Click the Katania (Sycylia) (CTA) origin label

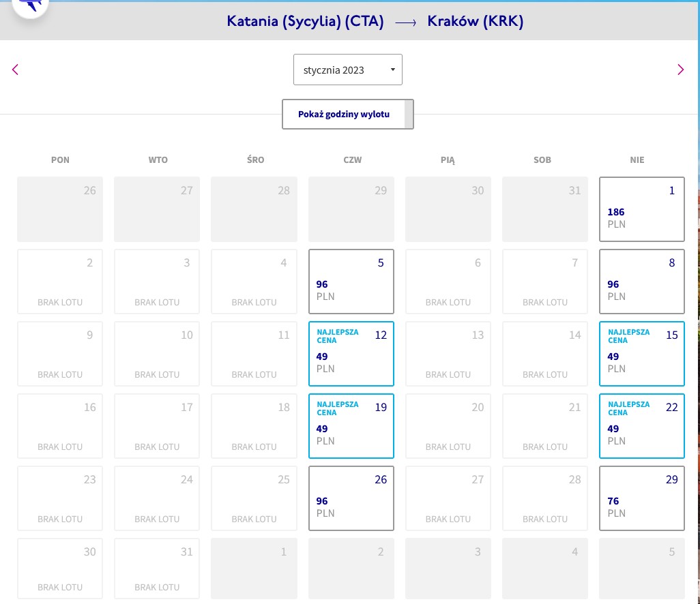(x=305, y=21)
